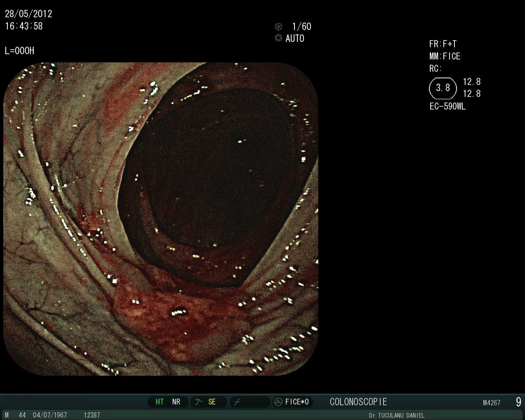525x420 pixels.
Task: Click the RC: label
Action: click(436, 69)
